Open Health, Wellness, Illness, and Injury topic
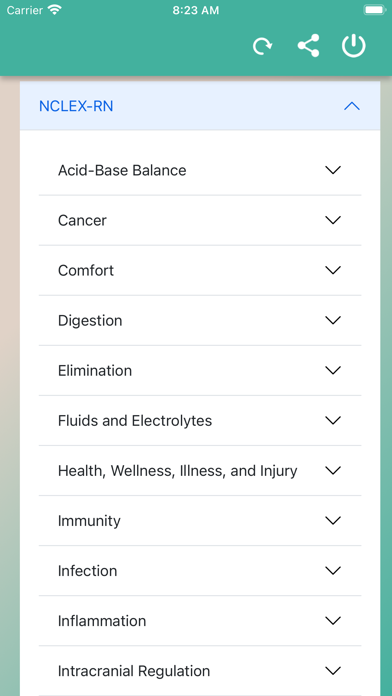The width and height of the screenshot is (392, 696). tap(200, 471)
